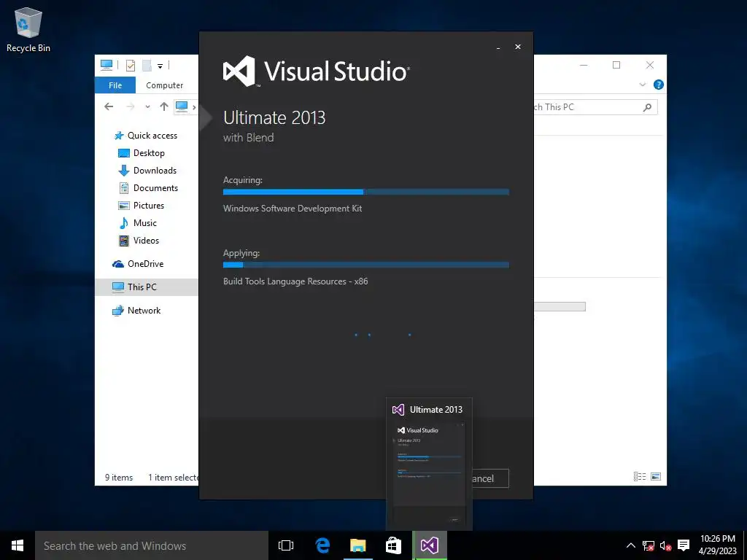Image resolution: width=747 pixels, height=560 pixels.
Task: Launch Microsoft Edge from taskbar
Action: (322, 545)
